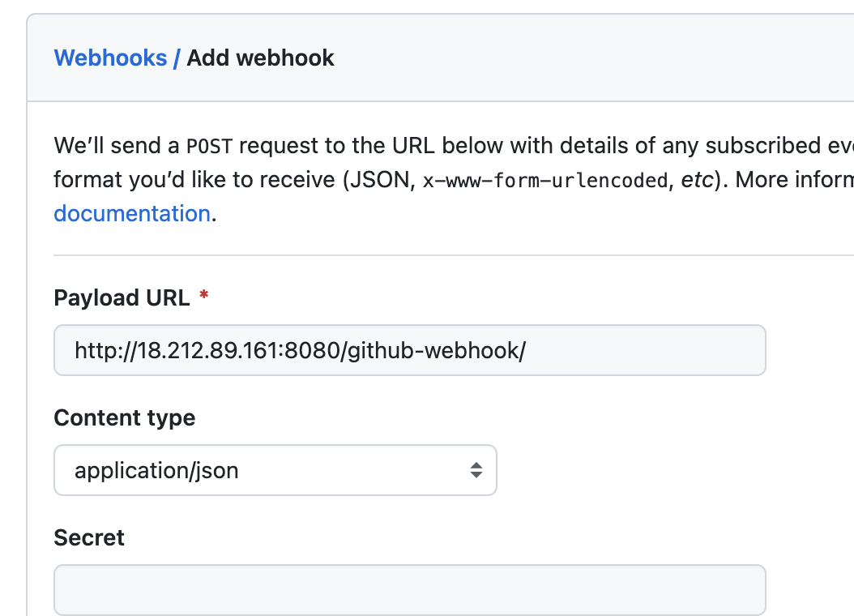
Task: Click the Secret field label
Action: point(89,538)
